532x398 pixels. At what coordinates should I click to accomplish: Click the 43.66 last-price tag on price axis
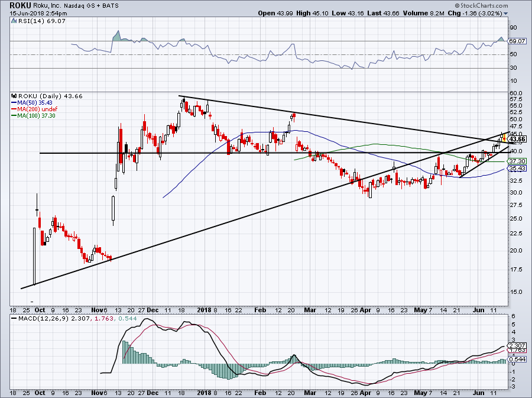[x=517, y=139]
